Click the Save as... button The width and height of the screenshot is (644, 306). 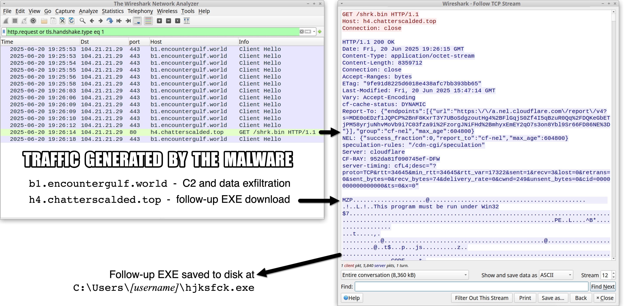(x=553, y=298)
